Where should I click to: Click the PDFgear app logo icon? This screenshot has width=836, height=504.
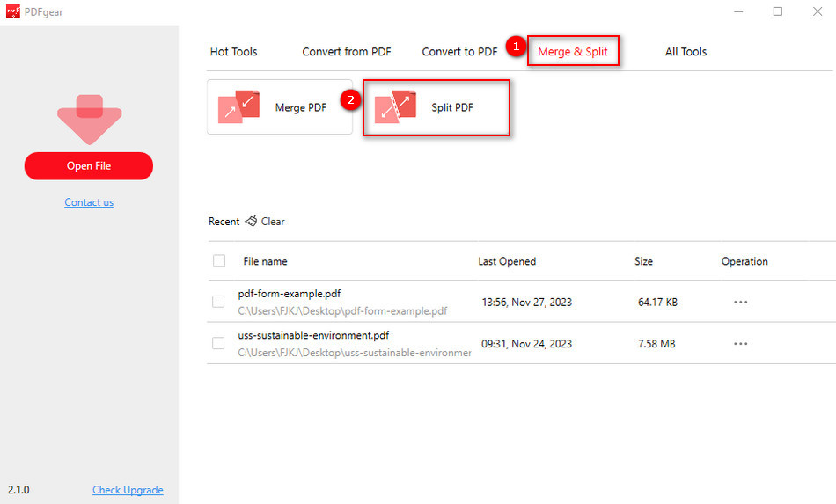point(13,11)
